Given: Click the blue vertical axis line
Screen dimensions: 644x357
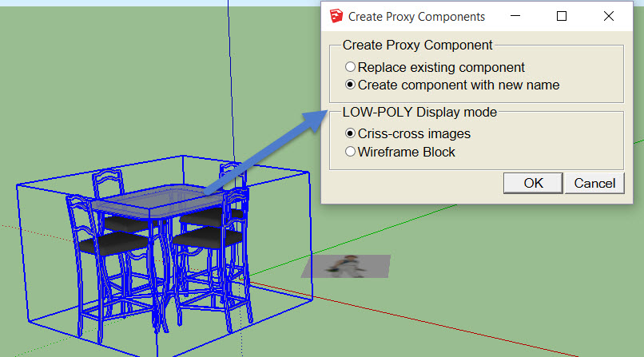Looking at the screenshot, I should (229, 80).
